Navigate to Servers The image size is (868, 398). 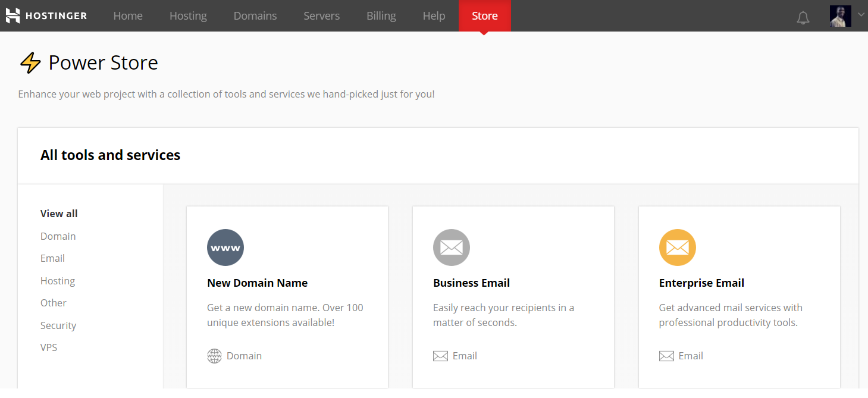pyautogui.click(x=321, y=16)
